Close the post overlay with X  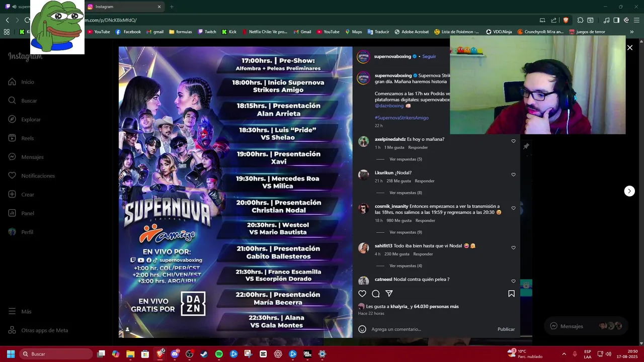629,48
